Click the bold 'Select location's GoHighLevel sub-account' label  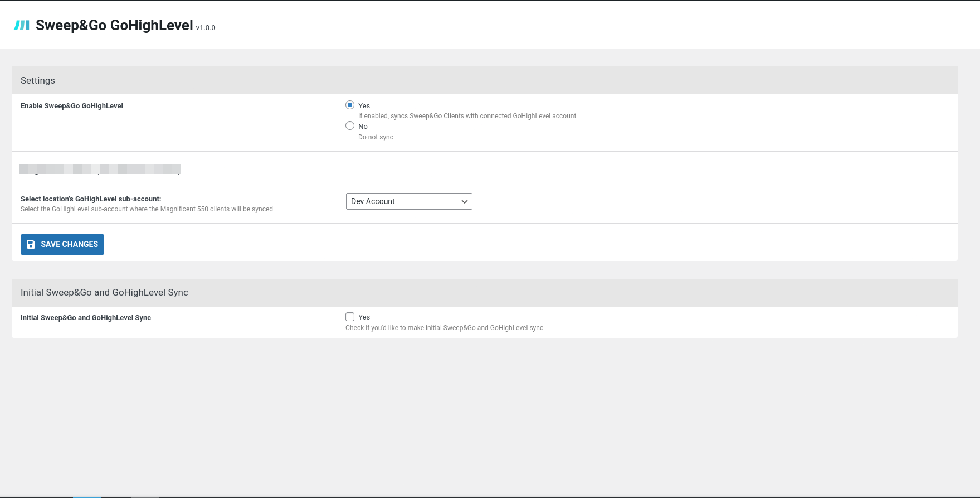click(x=91, y=199)
